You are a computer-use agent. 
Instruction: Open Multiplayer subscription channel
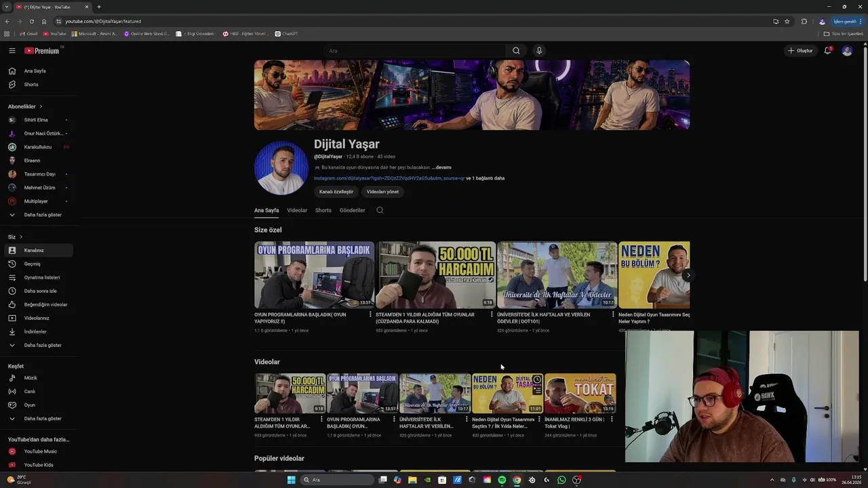39,201
